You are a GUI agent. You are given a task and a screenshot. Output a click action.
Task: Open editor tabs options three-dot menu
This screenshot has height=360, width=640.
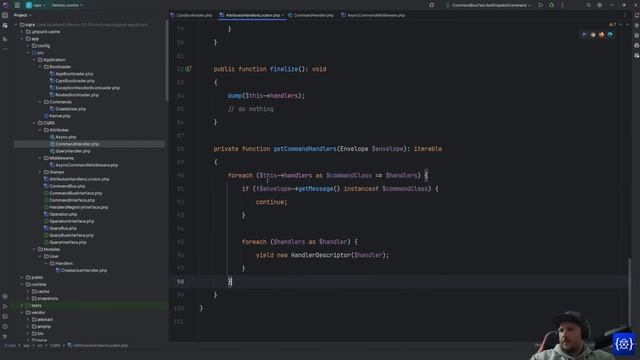pos(625,15)
